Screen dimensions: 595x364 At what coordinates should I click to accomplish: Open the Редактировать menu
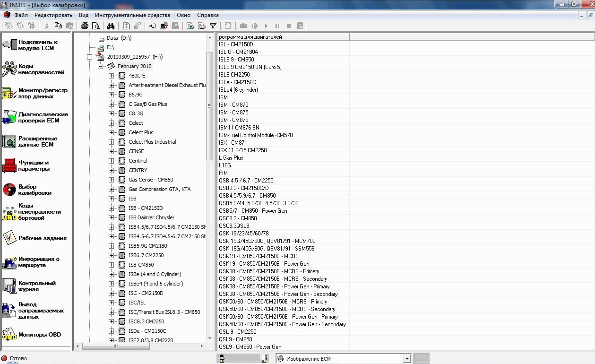coord(53,15)
